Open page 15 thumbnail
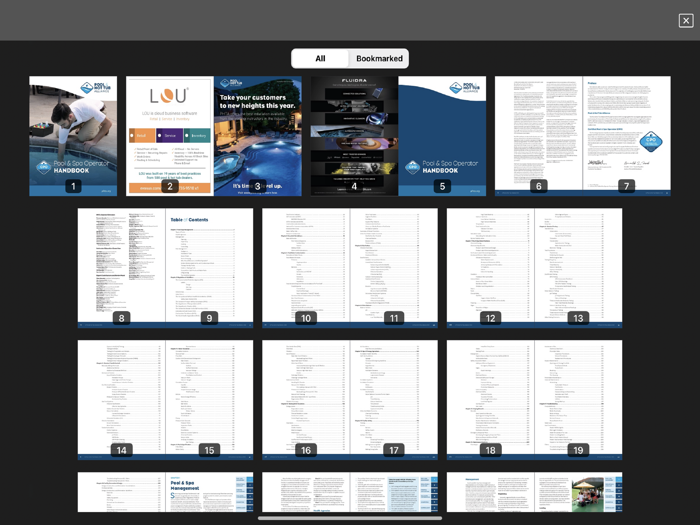 [209, 400]
